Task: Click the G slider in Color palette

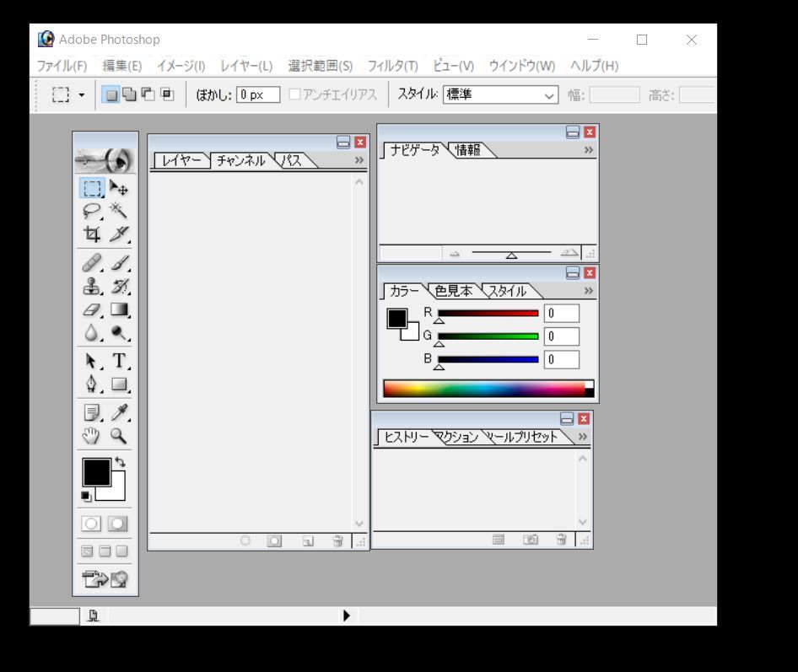Action: tap(488, 336)
